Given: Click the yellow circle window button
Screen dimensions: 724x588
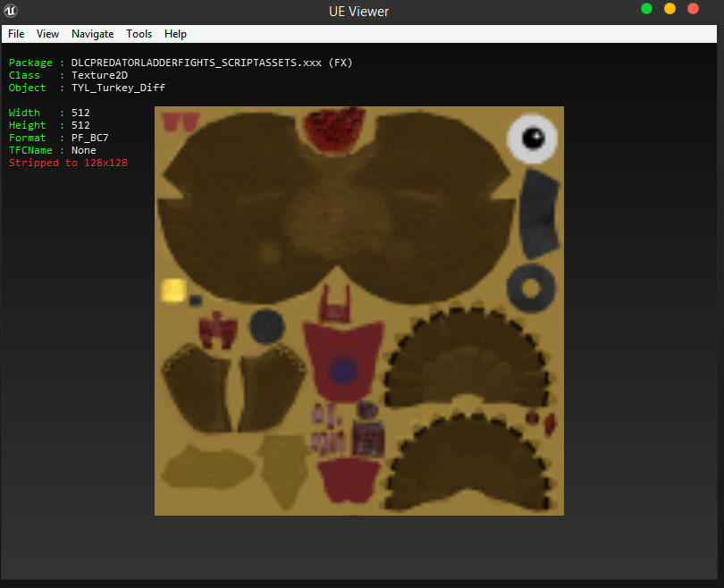Looking at the screenshot, I should [669, 9].
